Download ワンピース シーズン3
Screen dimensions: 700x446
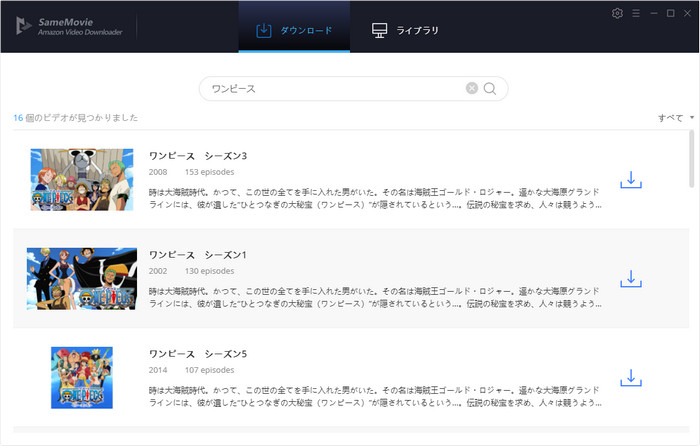coord(631,180)
